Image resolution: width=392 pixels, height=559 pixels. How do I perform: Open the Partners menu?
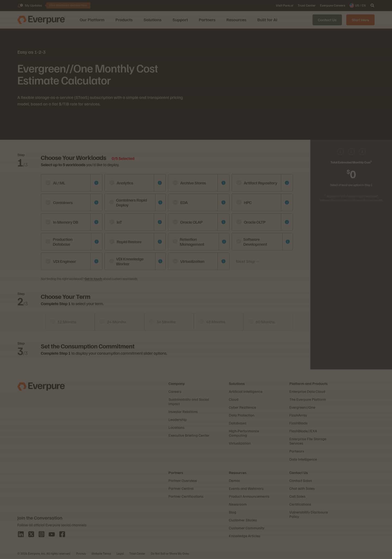(207, 20)
